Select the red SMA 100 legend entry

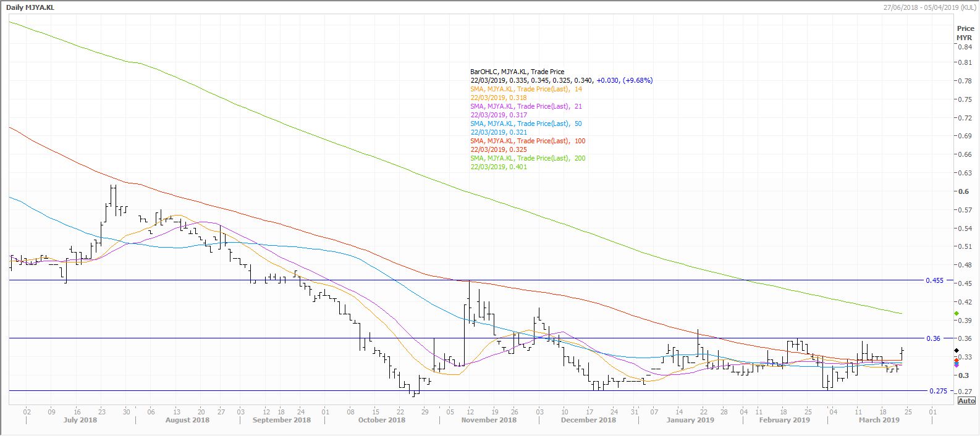528,141
